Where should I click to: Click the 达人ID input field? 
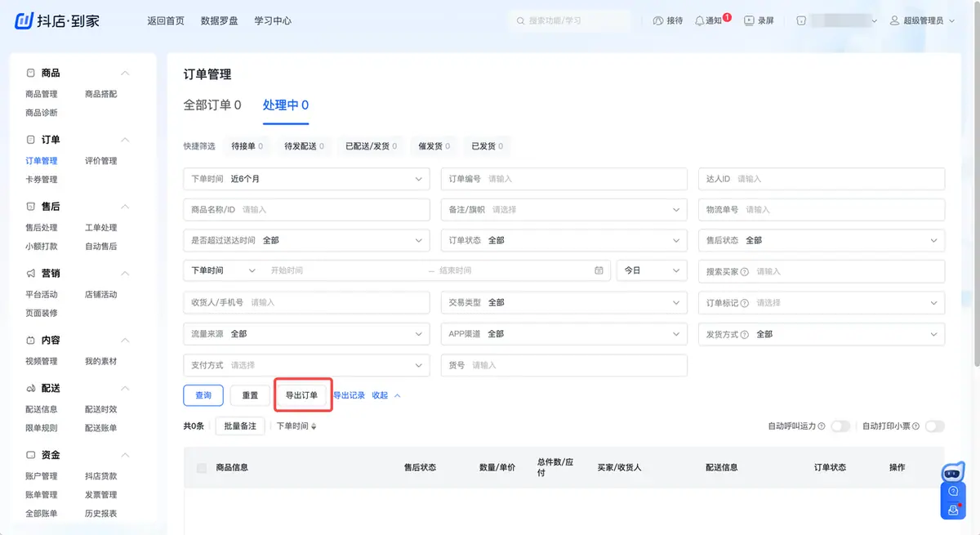[822, 179]
